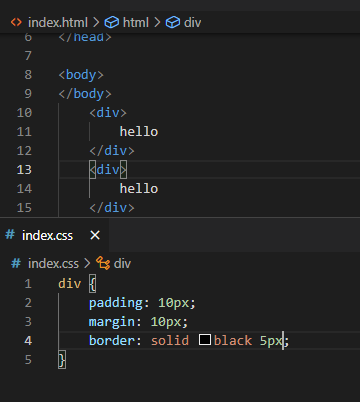Click line number 10 in index.html
Viewport: 360px width, 402px height.
click(24, 113)
